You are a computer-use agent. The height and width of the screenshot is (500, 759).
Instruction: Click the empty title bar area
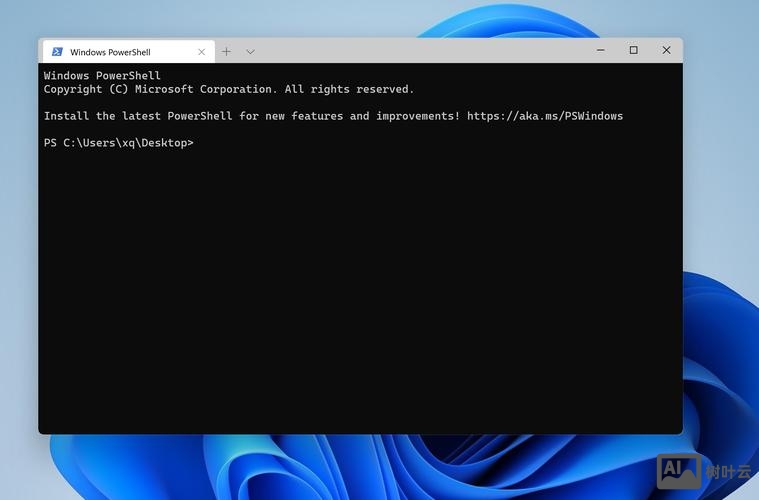coord(420,51)
